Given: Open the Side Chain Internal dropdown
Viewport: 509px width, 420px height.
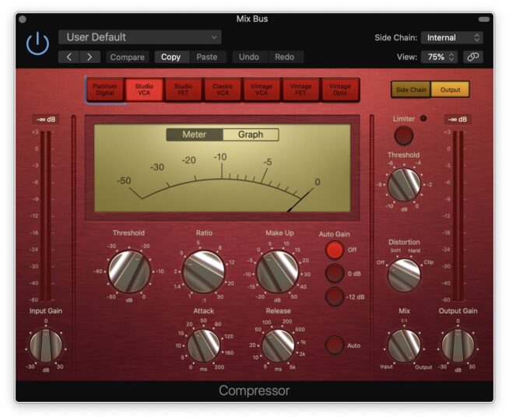Looking at the screenshot, I should tap(451, 37).
